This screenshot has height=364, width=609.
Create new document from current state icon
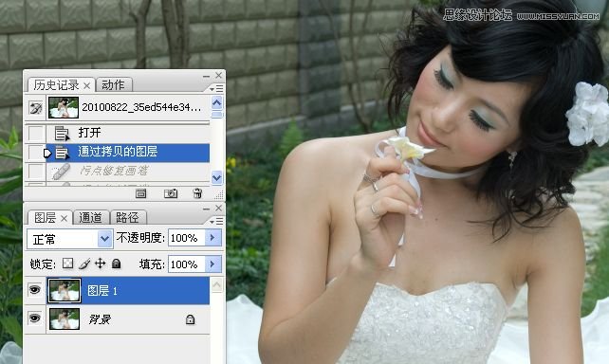coord(140,193)
